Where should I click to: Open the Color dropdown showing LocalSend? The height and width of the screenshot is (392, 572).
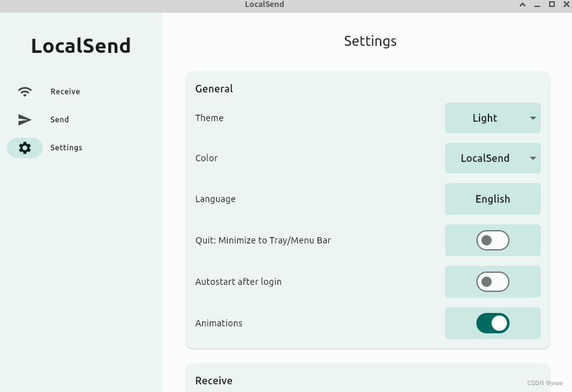tap(492, 158)
